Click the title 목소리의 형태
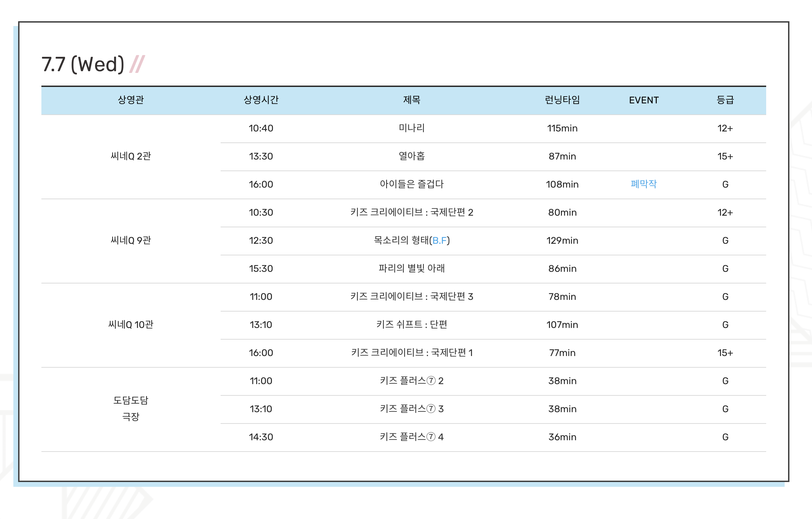 [x=401, y=240]
